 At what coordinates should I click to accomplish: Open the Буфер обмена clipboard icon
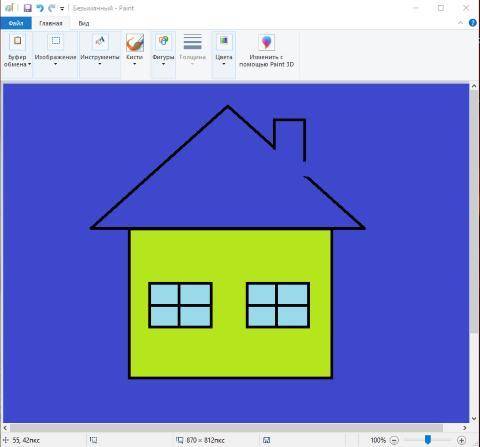[17, 41]
